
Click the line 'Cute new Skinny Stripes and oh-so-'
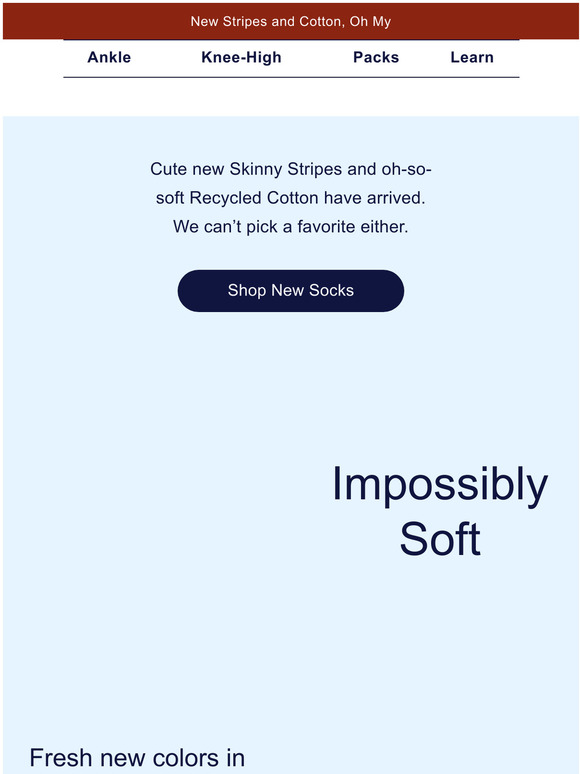pos(291,169)
